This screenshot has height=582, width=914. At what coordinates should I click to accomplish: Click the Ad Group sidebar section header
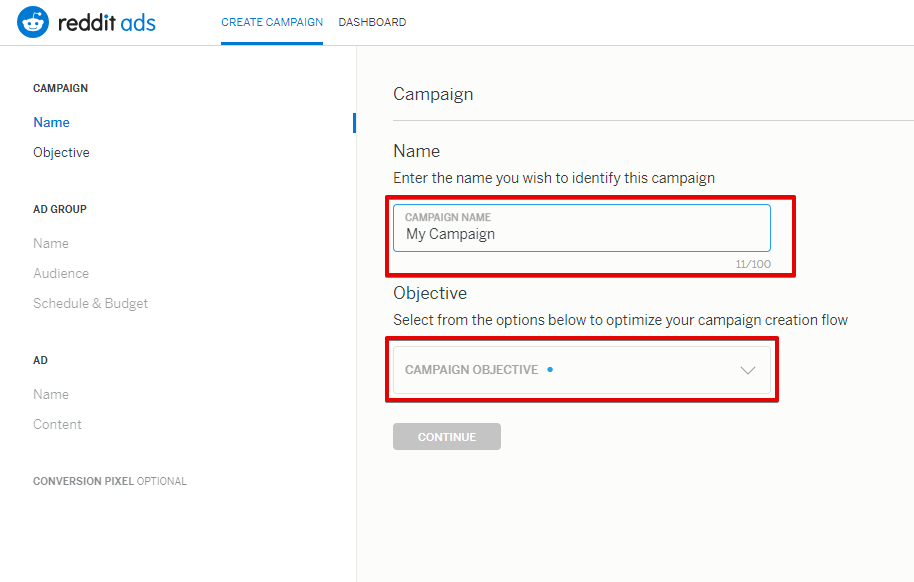click(60, 209)
